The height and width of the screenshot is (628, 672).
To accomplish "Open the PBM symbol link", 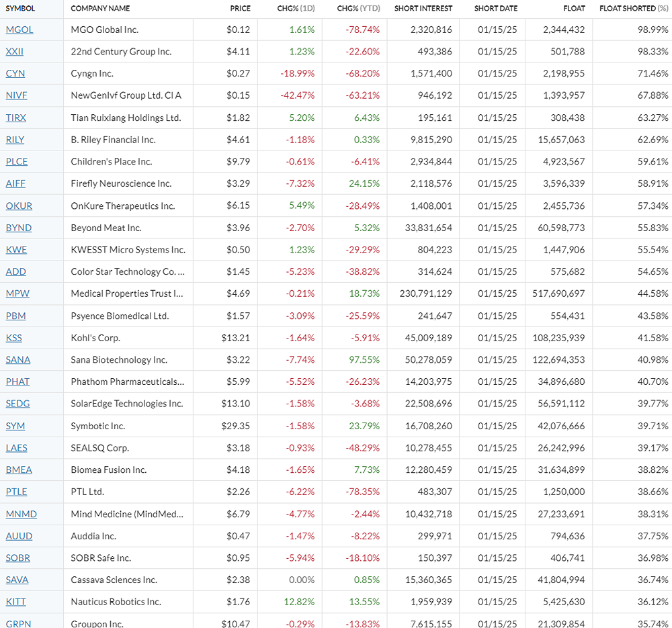I will point(16,316).
